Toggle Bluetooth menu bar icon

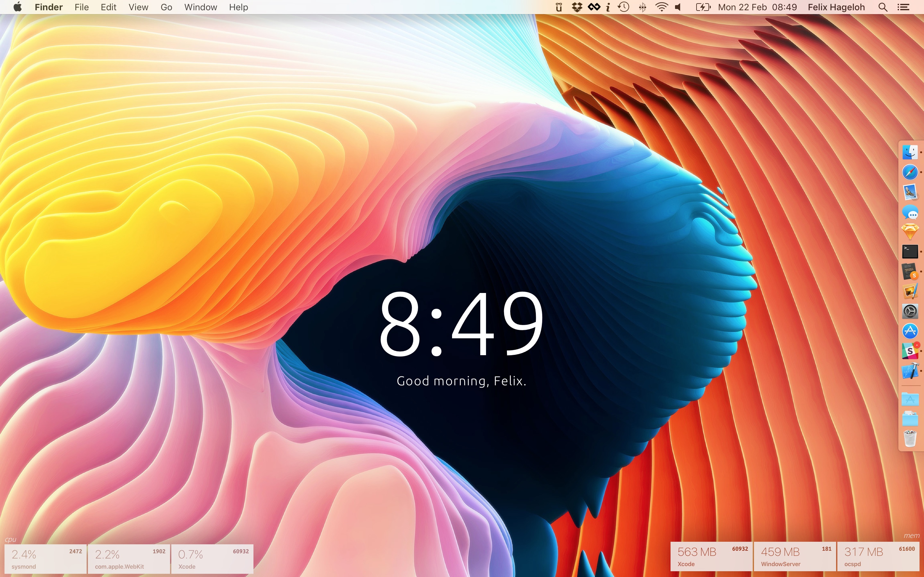click(x=643, y=7)
